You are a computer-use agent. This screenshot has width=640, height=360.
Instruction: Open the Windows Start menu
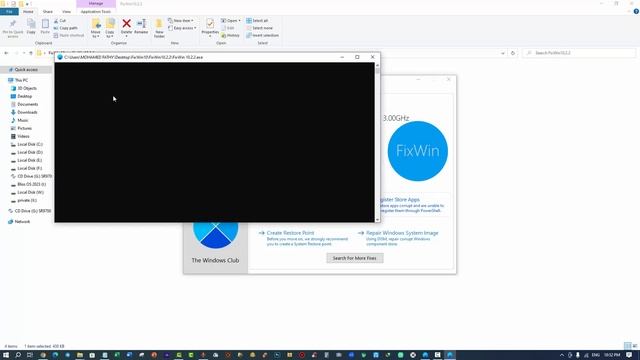[6, 355]
